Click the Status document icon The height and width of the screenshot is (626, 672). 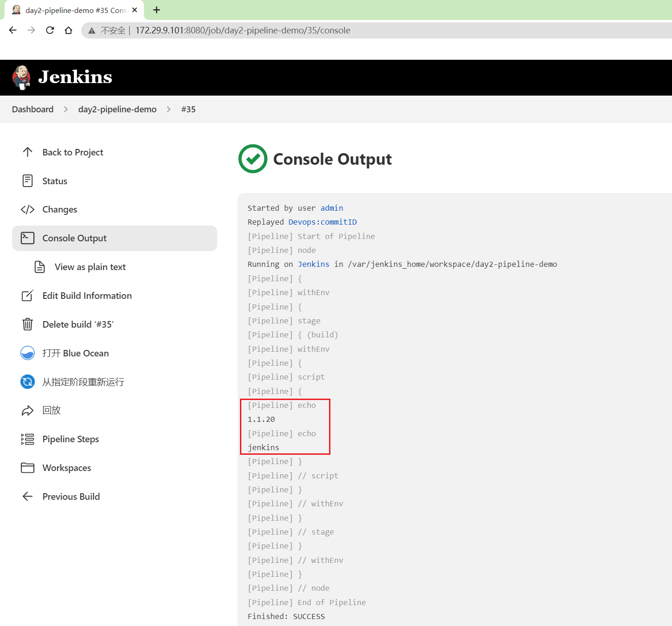(x=27, y=181)
